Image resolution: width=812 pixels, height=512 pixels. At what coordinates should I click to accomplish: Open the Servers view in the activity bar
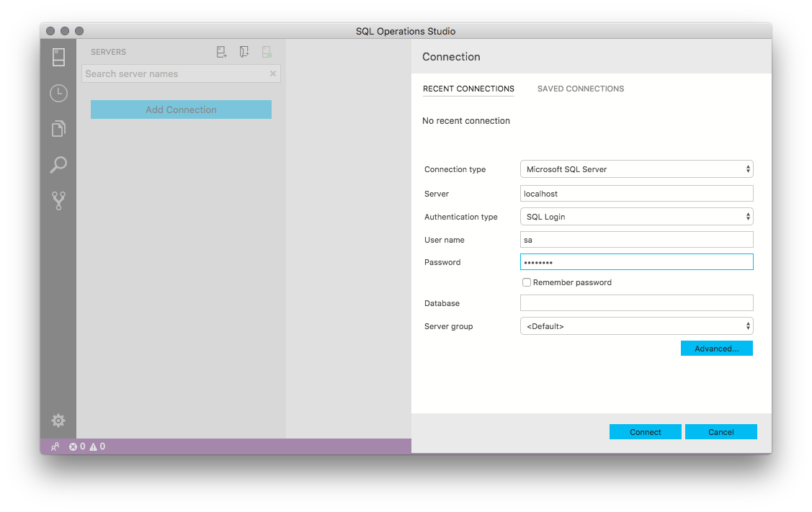(x=58, y=57)
